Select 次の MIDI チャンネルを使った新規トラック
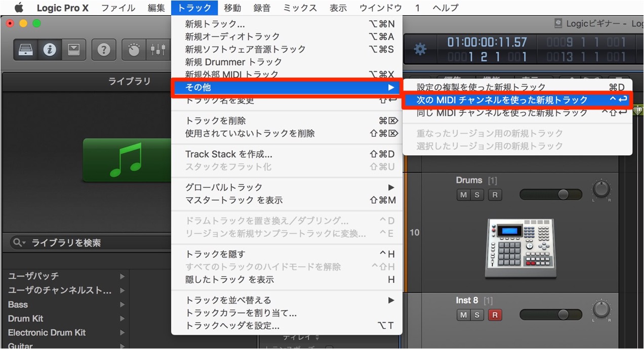The width and height of the screenshot is (644, 349). (x=517, y=100)
